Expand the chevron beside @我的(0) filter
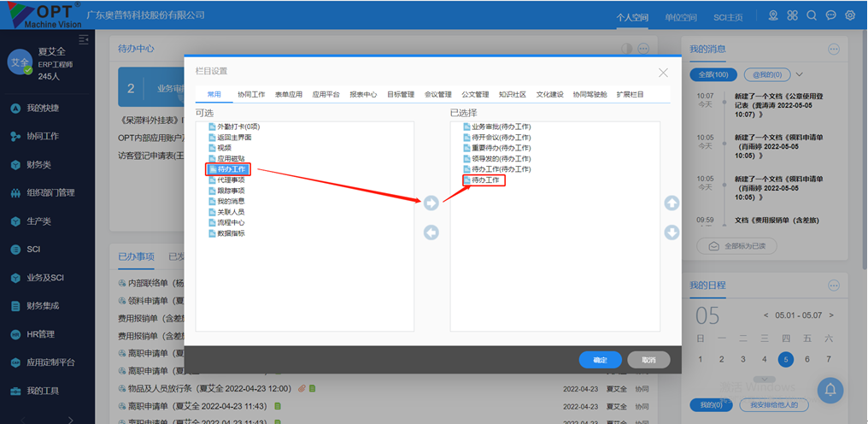868x424 pixels. coord(800,75)
